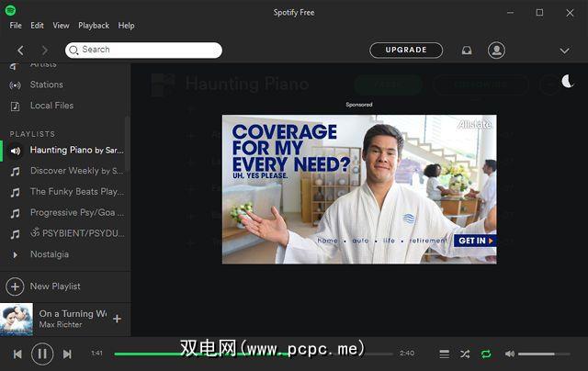The image size is (588, 371).
Task: Click the album art thumbnail
Action: [17, 320]
